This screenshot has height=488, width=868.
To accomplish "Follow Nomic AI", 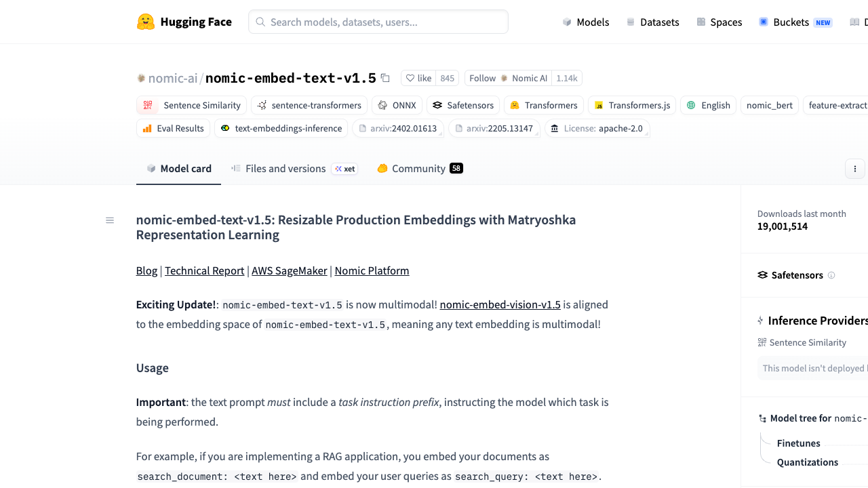I will (x=508, y=78).
